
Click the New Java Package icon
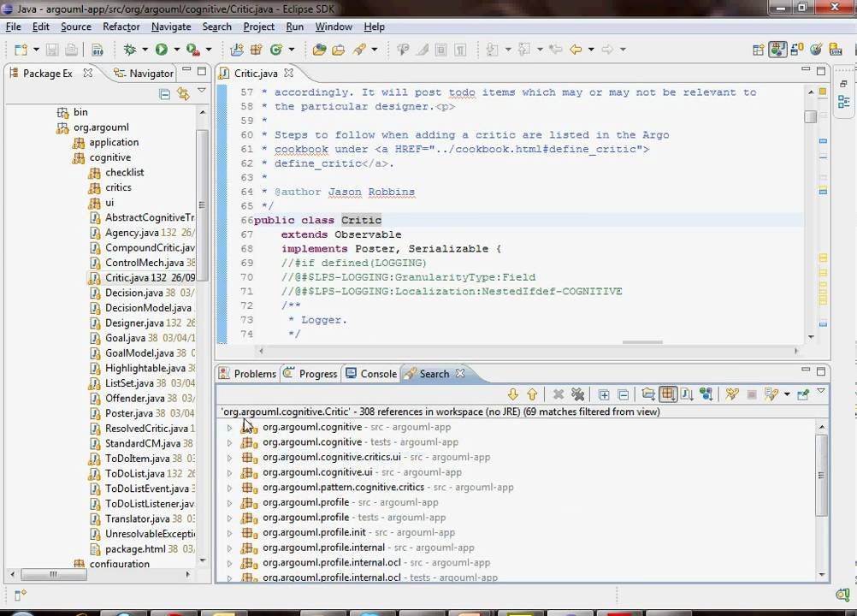pyautogui.click(x=257, y=50)
